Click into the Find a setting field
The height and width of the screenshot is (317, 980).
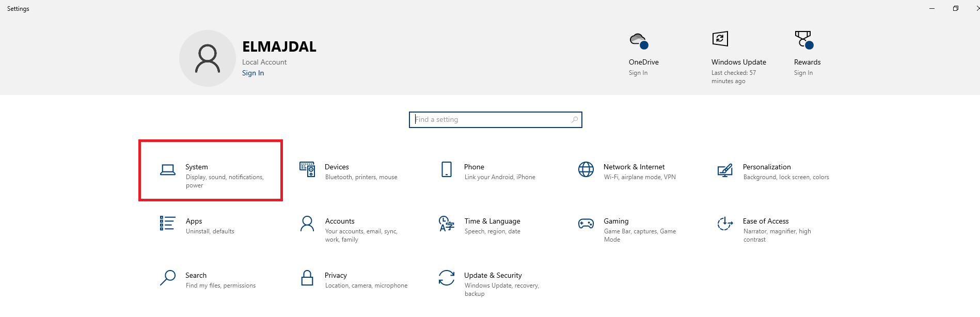coord(496,120)
